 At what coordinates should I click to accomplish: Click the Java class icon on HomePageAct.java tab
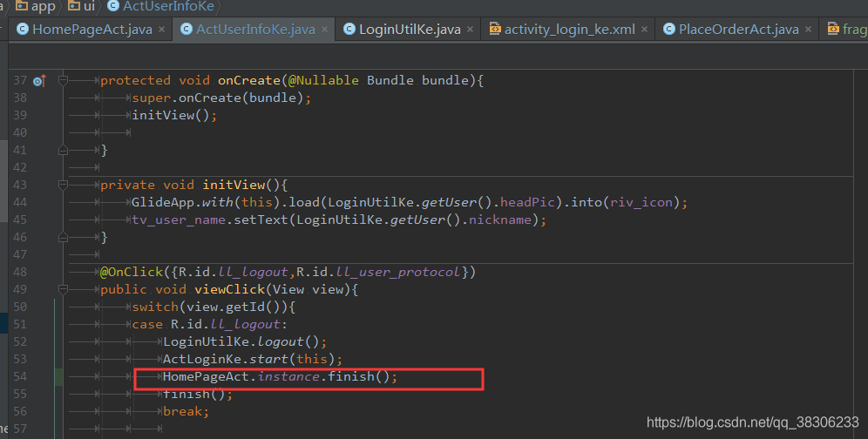pos(23,30)
